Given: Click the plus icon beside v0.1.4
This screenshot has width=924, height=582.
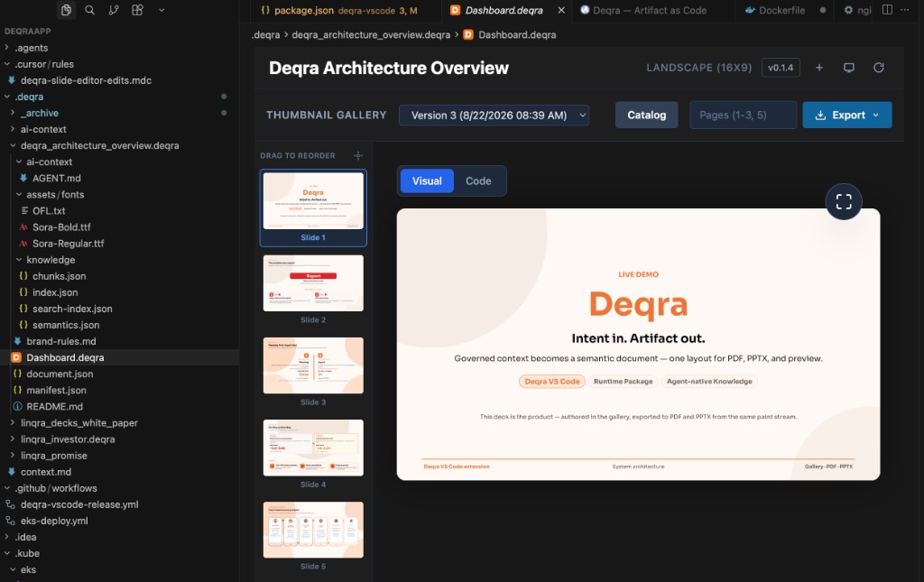Looking at the screenshot, I should (819, 68).
